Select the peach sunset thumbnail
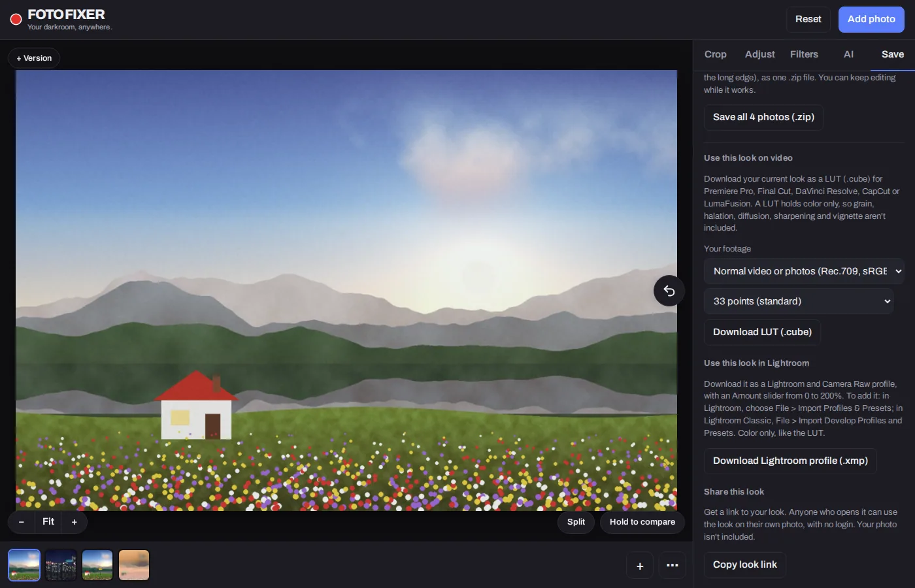915x588 pixels. [134, 565]
